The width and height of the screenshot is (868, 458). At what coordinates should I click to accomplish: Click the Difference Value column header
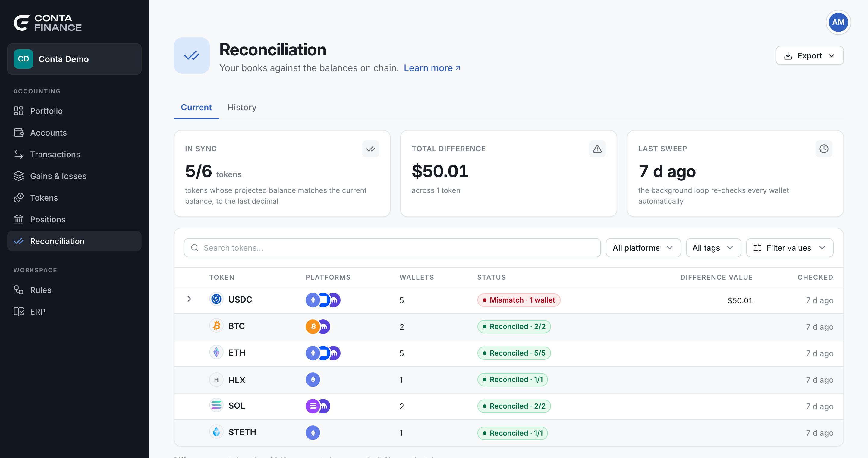tap(716, 277)
